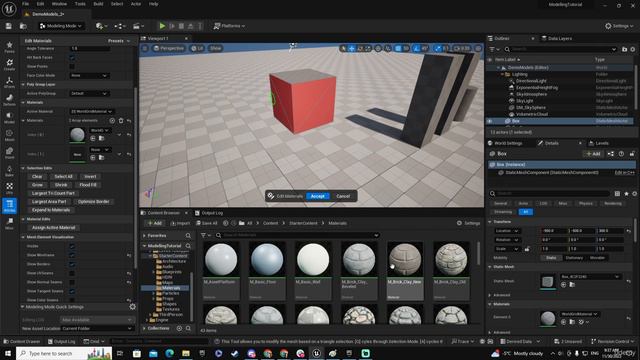Toggle Show Points checkbox

(x=72, y=66)
